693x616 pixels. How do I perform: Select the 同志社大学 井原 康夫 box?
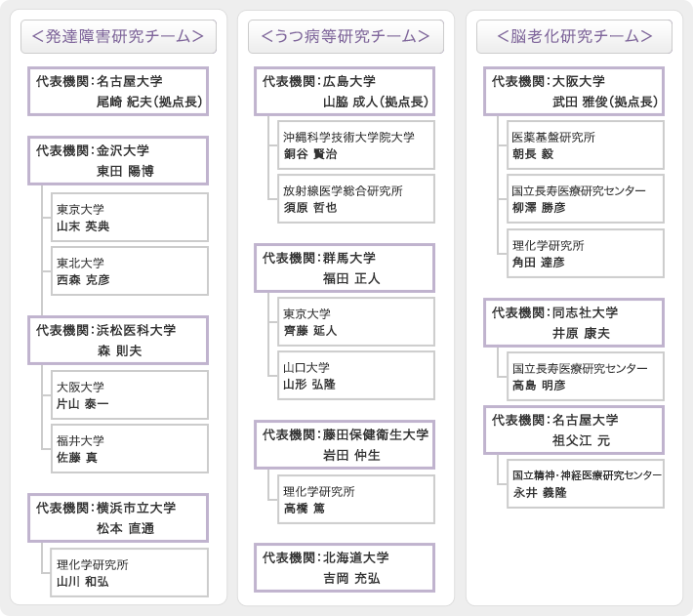click(x=574, y=322)
